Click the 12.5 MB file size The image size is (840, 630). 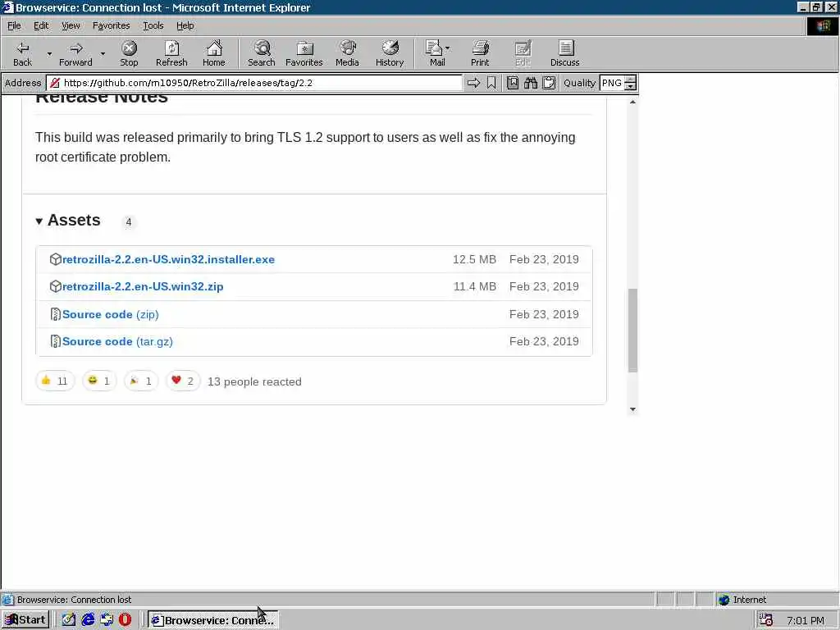pos(474,259)
